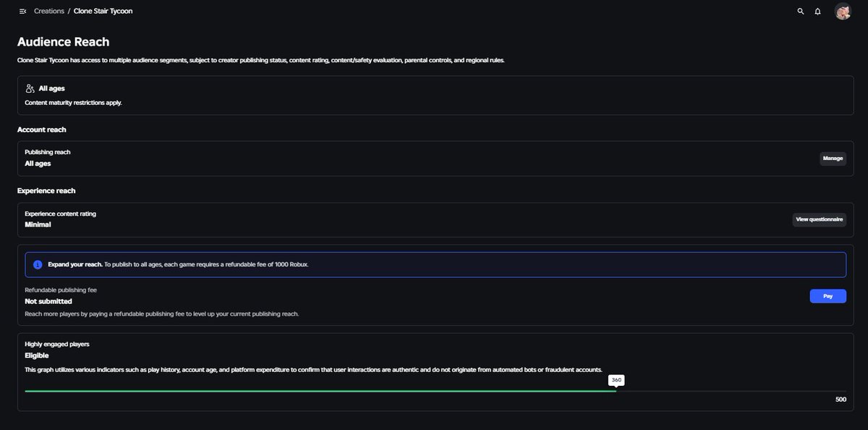The width and height of the screenshot is (868, 430).
Task: Click the Refundable publishing fee label
Action: pyautogui.click(x=61, y=290)
